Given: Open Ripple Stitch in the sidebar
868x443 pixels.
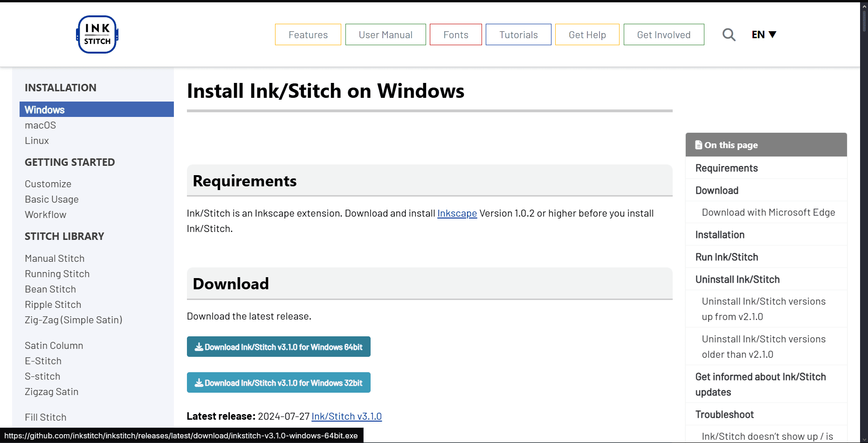Looking at the screenshot, I should pos(53,305).
